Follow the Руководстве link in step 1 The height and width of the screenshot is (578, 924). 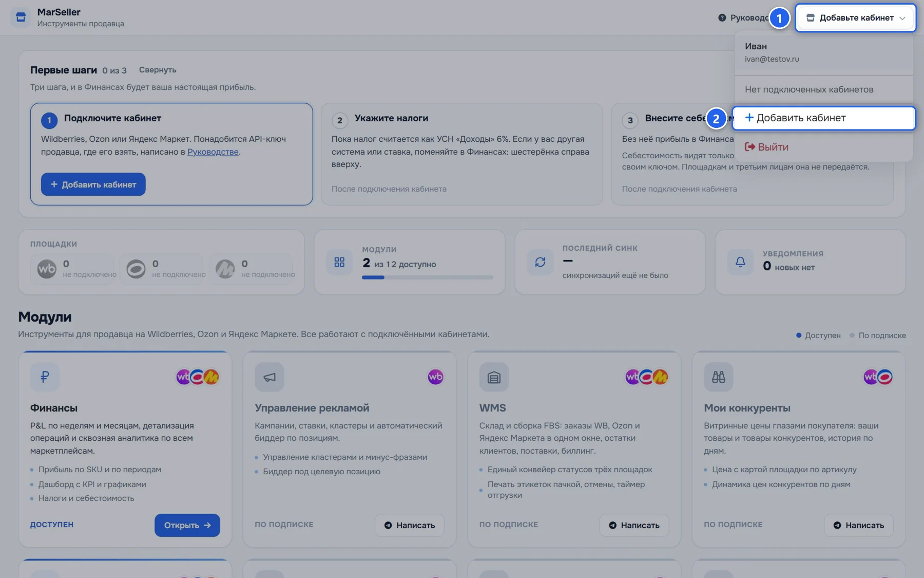[x=213, y=152]
